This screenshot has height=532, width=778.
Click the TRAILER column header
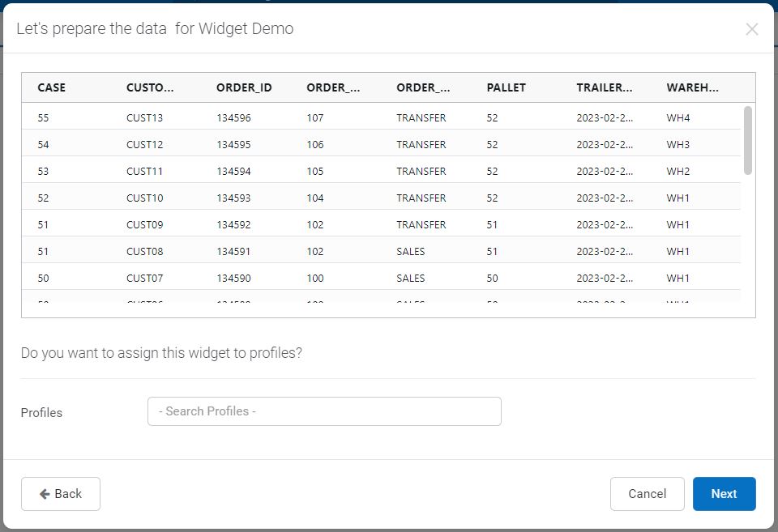(x=605, y=87)
